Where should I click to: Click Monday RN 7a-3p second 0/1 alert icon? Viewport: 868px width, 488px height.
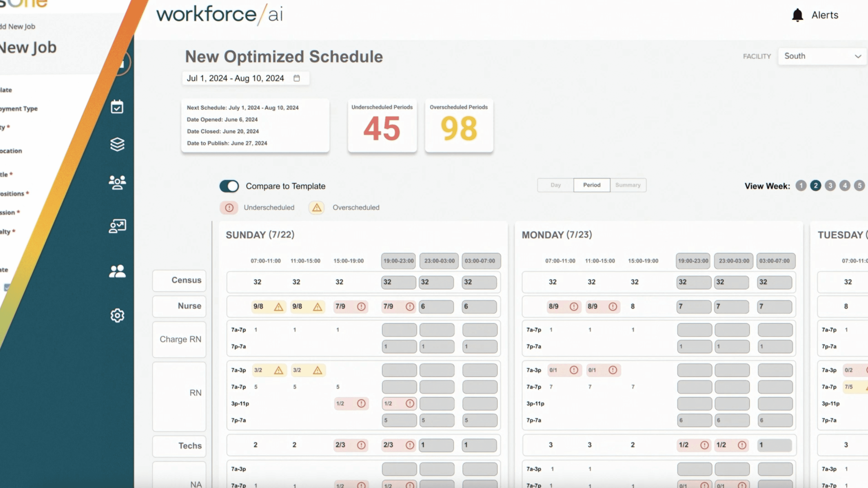pyautogui.click(x=613, y=370)
